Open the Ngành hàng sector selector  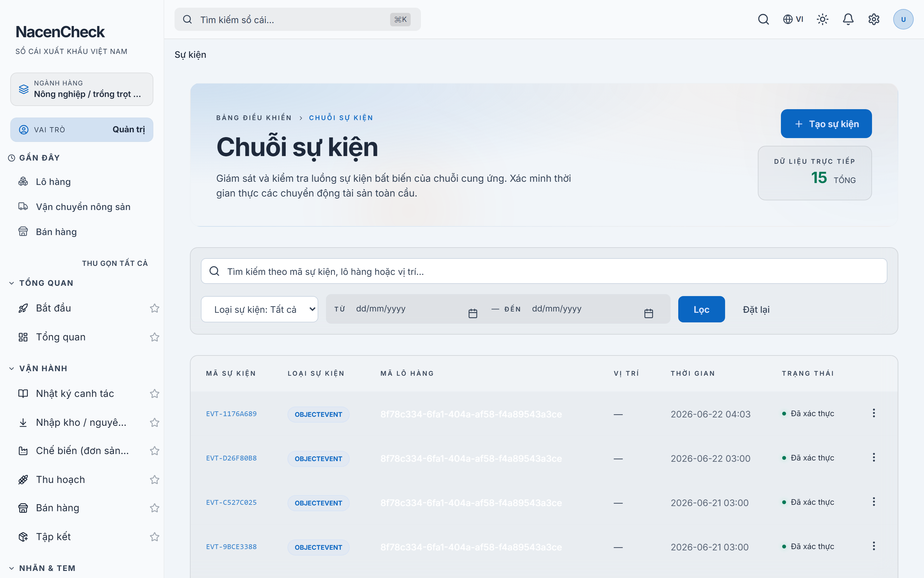click(82, 89)
